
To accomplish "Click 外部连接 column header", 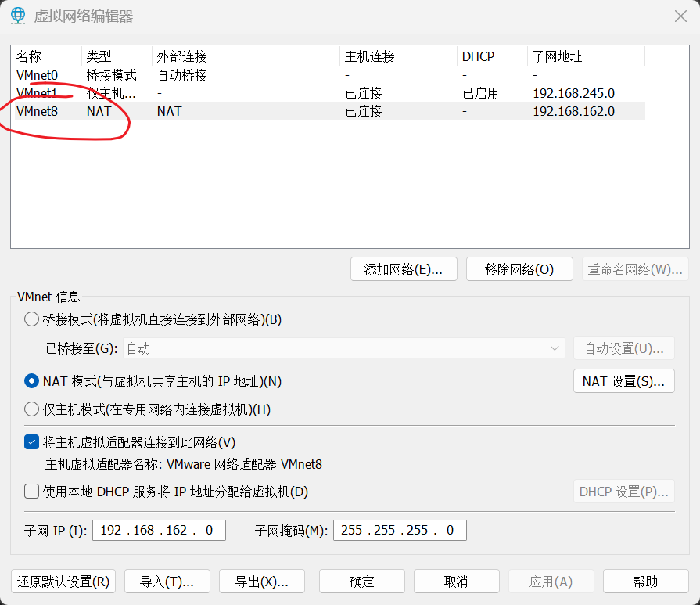I will [246, 56].
